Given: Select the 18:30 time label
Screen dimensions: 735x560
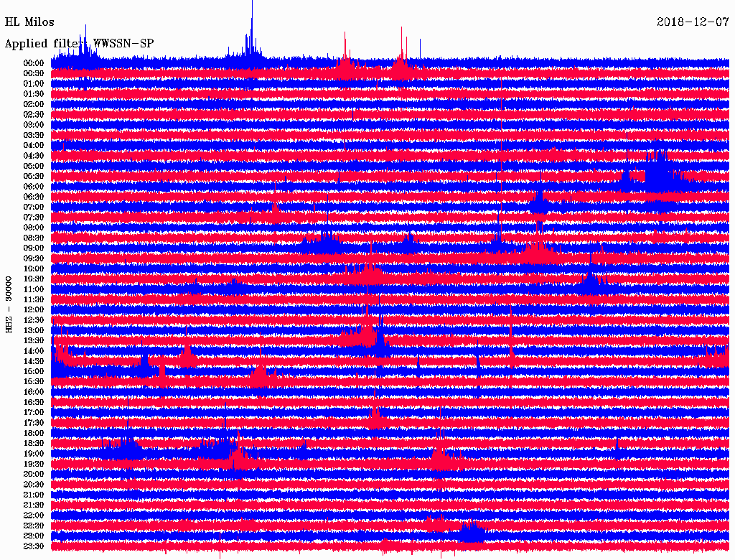Looking at the screenshot, I should [x=34, y=443].
